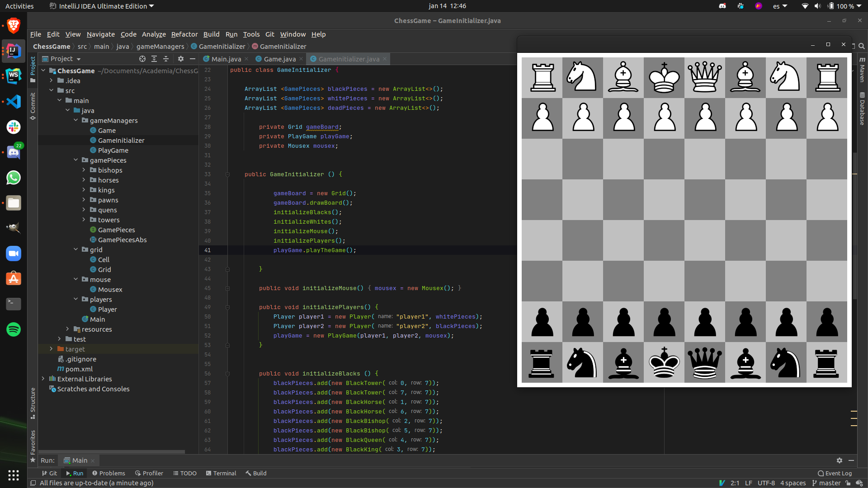The height and width of the screenshot is (488, 868).
Task: Toggle the Maven tool window stripe
Action: point(862,69)
